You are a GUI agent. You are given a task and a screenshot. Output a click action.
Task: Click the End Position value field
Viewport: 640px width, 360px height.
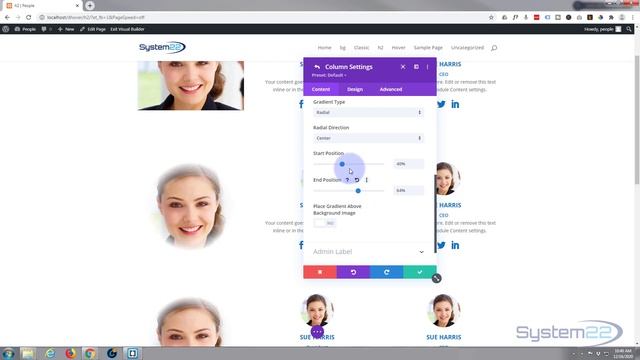point(409,190)
